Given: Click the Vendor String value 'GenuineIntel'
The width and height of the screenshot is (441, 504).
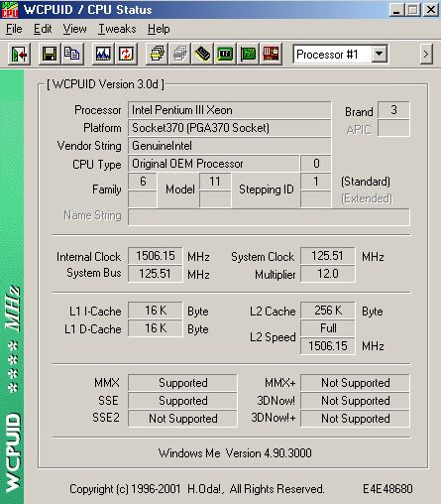Looking at the screenshot, I should click(x=229, y=146).
